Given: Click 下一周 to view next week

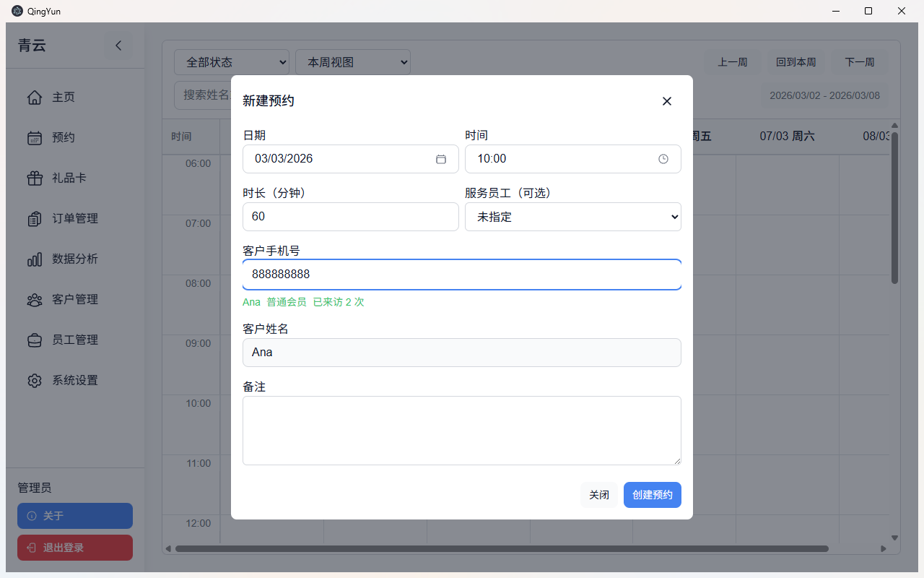Looking at the screenshot, I should click(860, 62).
